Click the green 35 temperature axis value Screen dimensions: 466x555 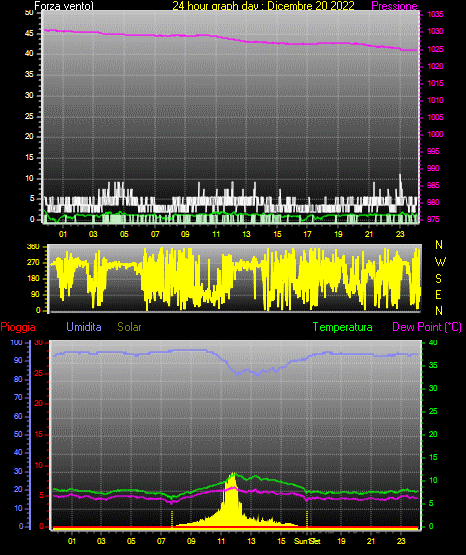[433, 365]
